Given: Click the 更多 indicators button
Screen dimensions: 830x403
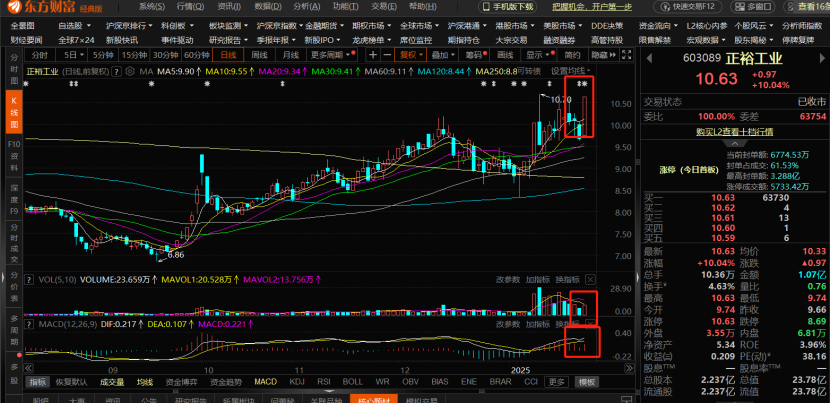Looking at the screenshot, I should pos(556,381).
